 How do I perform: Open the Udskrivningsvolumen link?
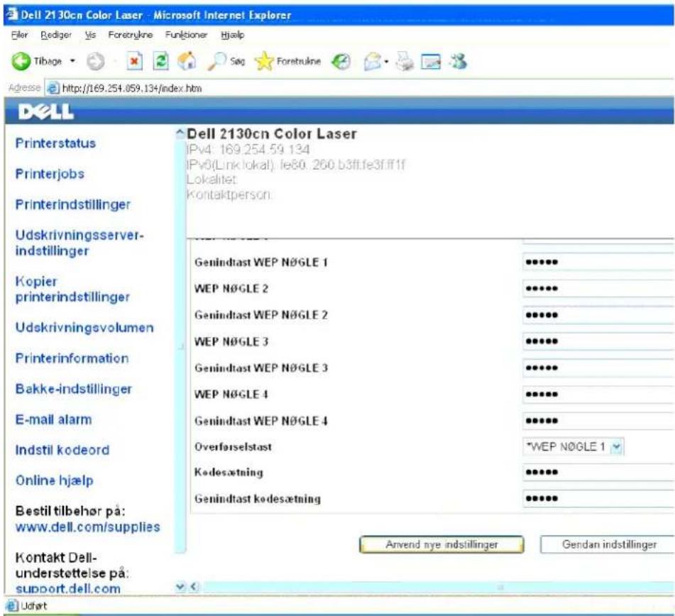click(84, 327)
